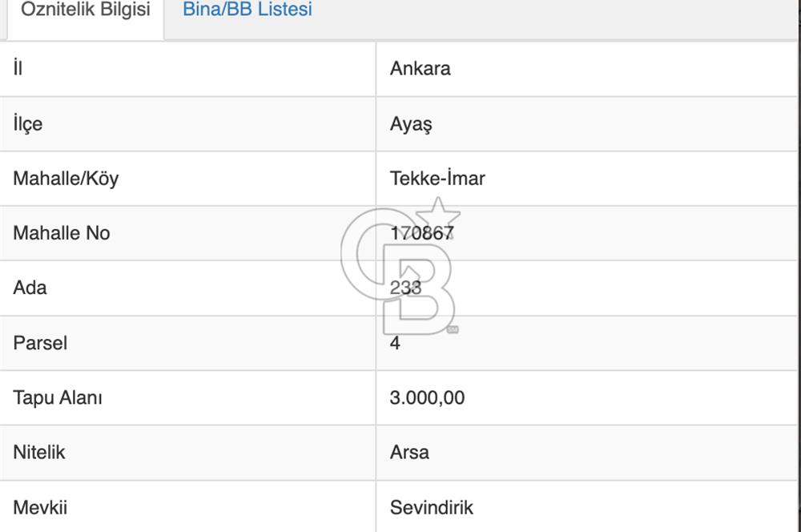Select the Ada value 233
801x532 pixels.
tap(403, 288)
